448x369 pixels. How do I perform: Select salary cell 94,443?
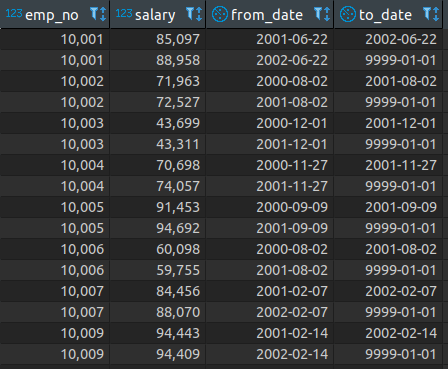tap(158, 333)
